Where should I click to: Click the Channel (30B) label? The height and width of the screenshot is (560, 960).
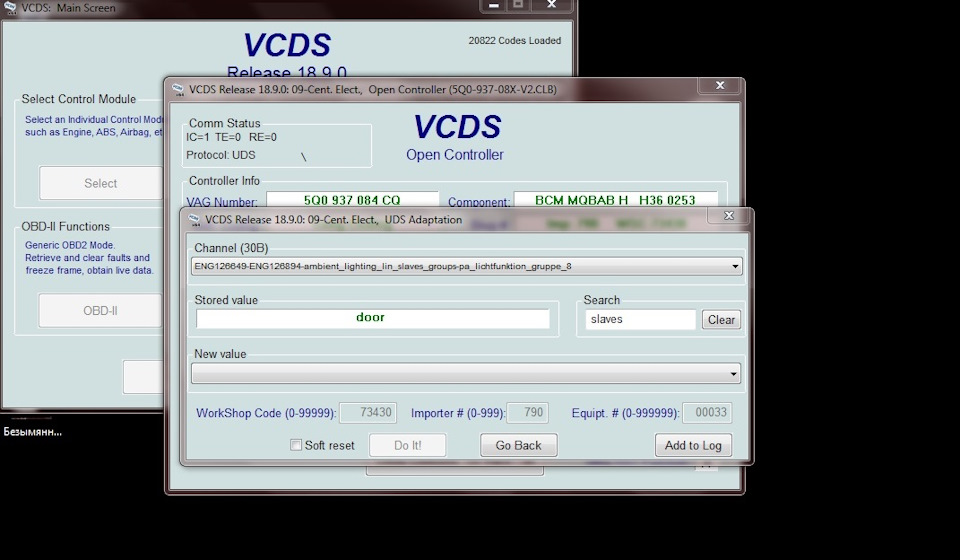pos(231,248)
